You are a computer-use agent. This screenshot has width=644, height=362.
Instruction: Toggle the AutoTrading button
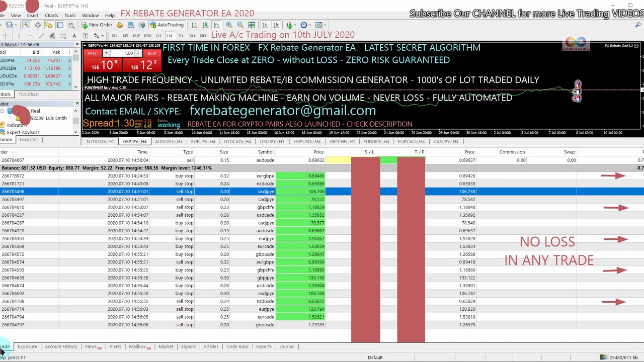(167, 25)
